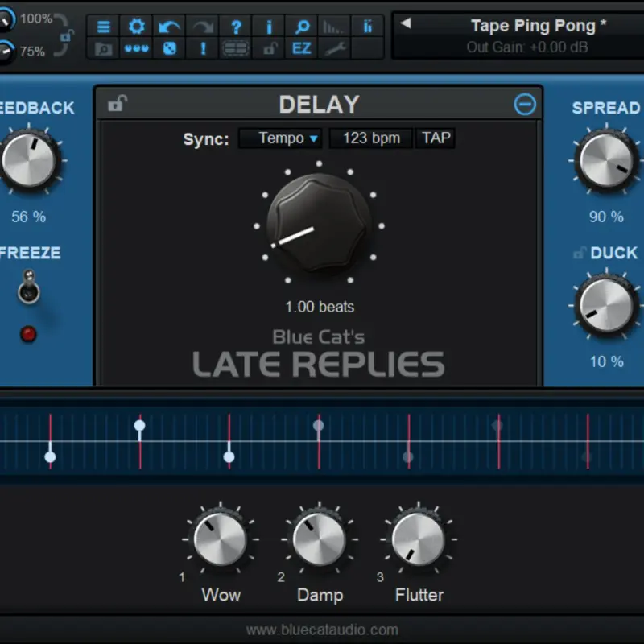The image size is (644, 644).
Task: Click the exclamation mark icon
Action: [203, 49]
